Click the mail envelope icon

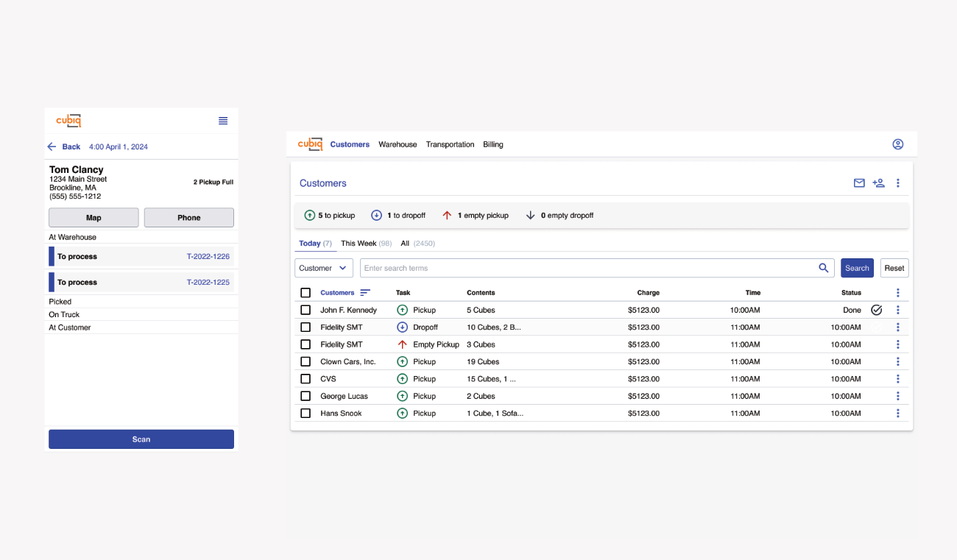coord(859,183)
